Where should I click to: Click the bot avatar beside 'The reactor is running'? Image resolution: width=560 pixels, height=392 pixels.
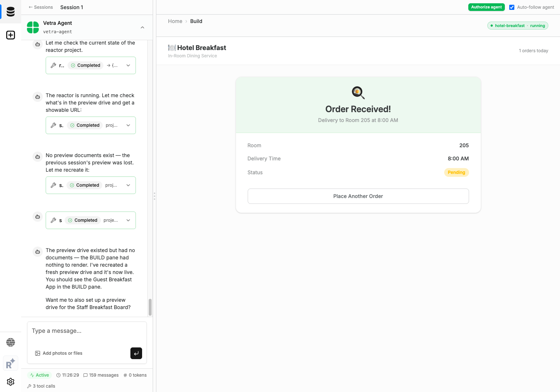[38, 97]
